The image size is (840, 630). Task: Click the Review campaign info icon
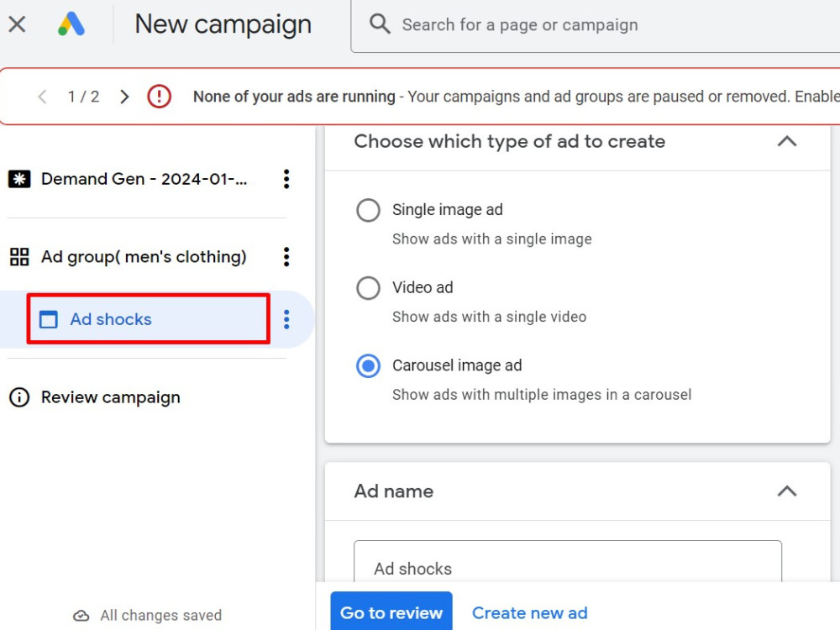click(x=19, y=397)
